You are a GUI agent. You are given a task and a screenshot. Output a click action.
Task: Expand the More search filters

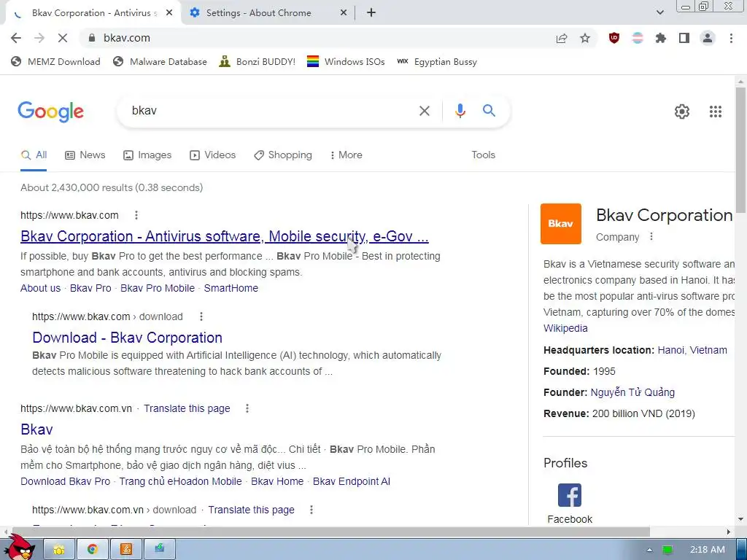click(347, 155)
